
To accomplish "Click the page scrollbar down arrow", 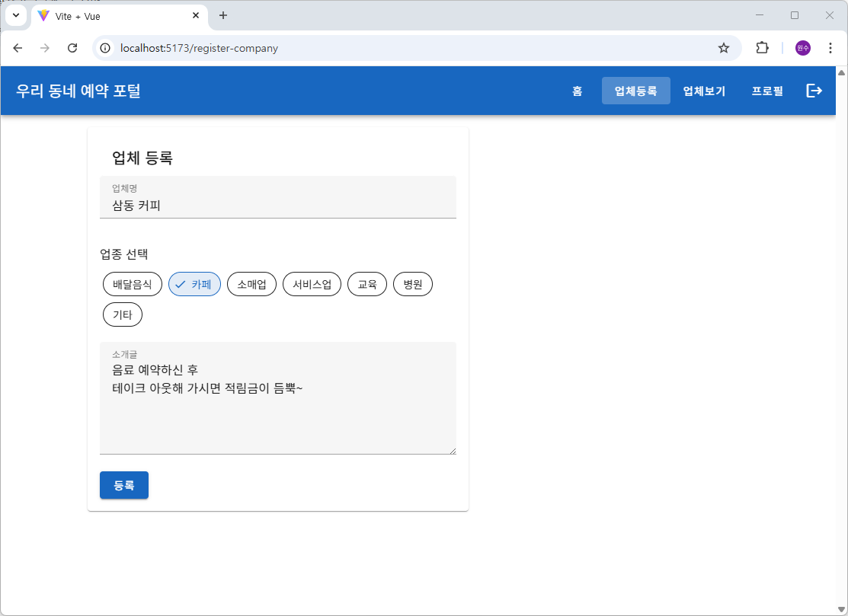I will point(841,609).
